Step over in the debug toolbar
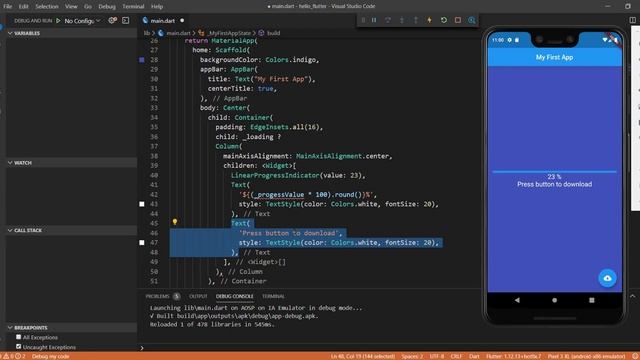640x360 pixels. coord(388,20)
